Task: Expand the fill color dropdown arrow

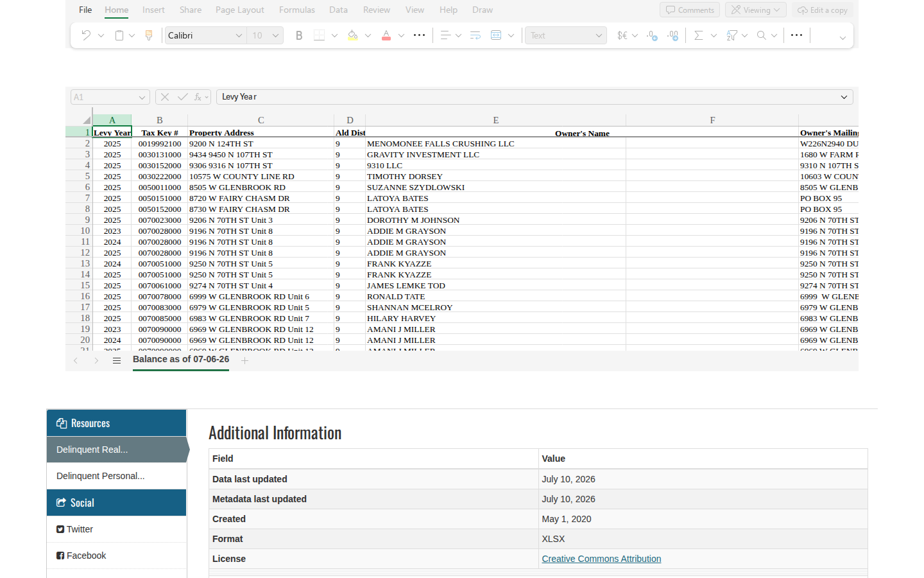Action: [368, 35]
